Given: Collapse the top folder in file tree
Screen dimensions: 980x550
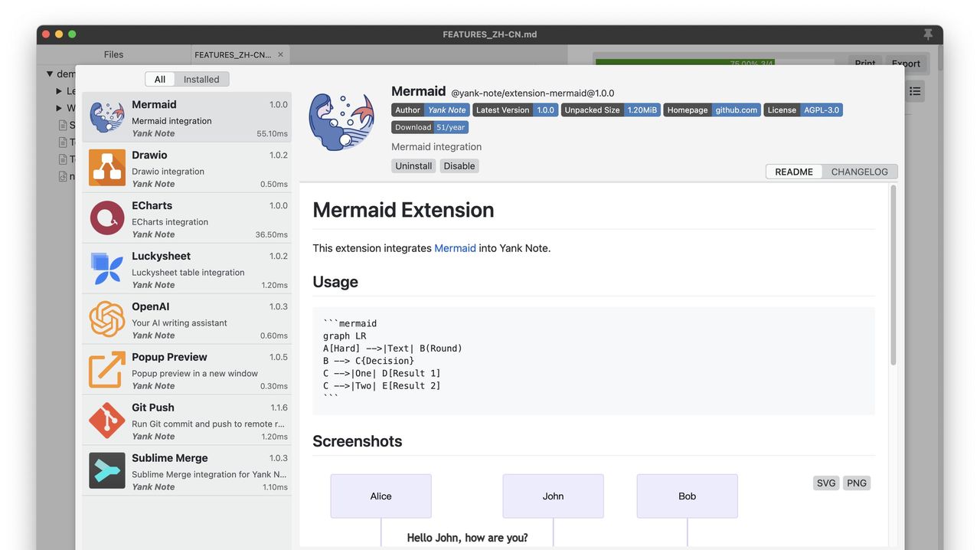Looking at the screenshot, I should click(x=50, y=74).
